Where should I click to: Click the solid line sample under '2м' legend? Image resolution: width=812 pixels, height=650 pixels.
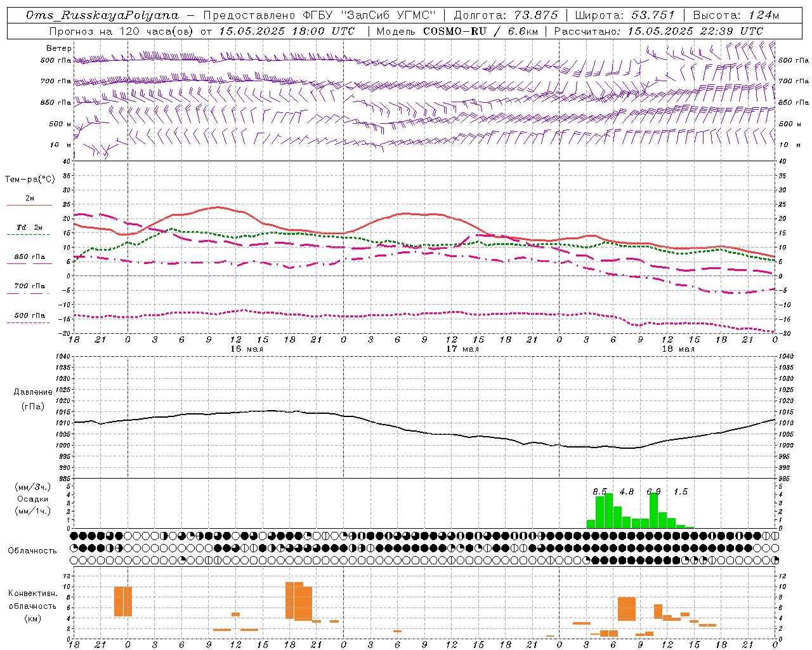[30, 205]
